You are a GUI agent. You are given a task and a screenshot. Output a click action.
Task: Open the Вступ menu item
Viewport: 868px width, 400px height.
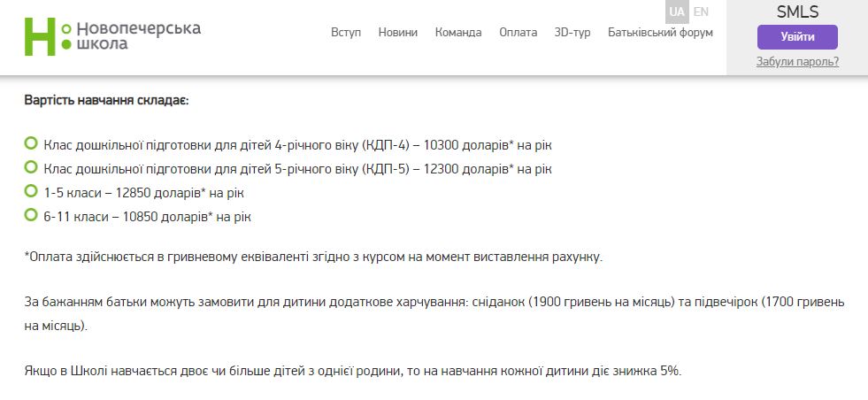click(346, 33)
